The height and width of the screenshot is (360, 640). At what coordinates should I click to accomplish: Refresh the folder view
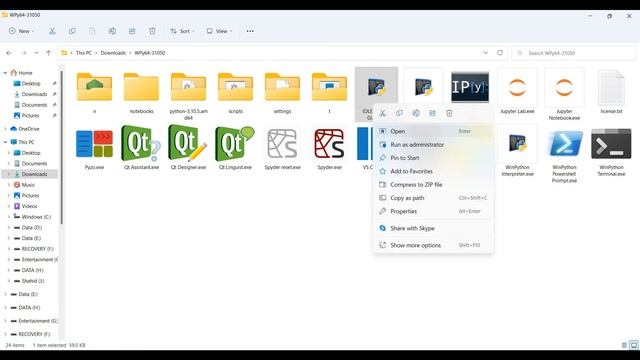500,53
